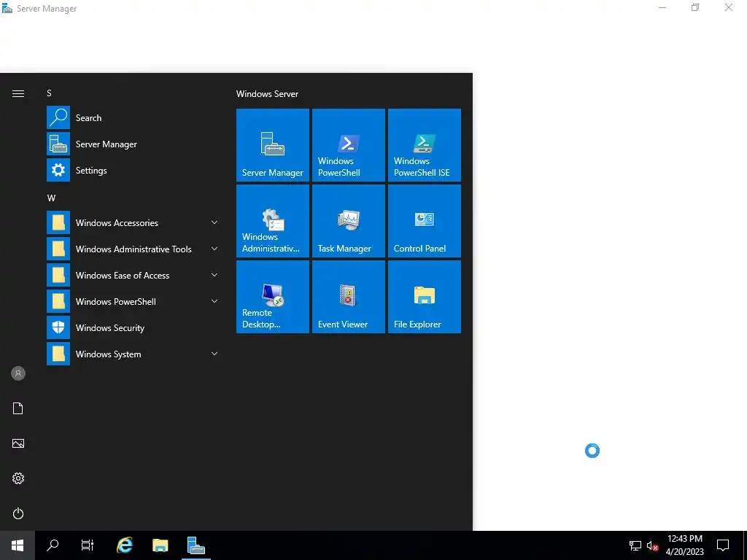Open the Windows Administrative Tools tile

(273, 220)
